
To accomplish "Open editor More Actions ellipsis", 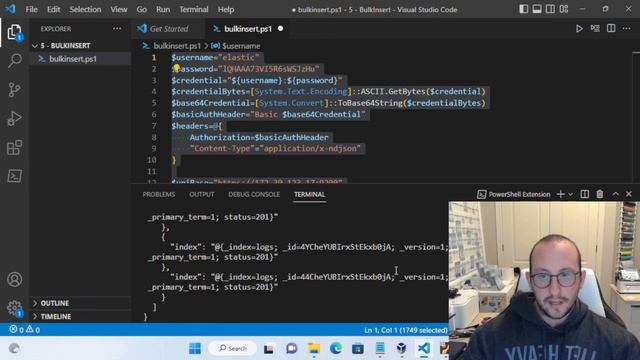I will [627, 29].
